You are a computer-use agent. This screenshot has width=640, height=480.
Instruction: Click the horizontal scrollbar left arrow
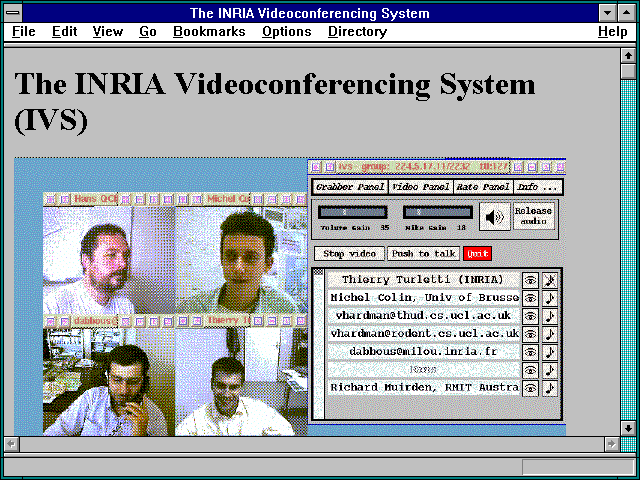[11, 444]
